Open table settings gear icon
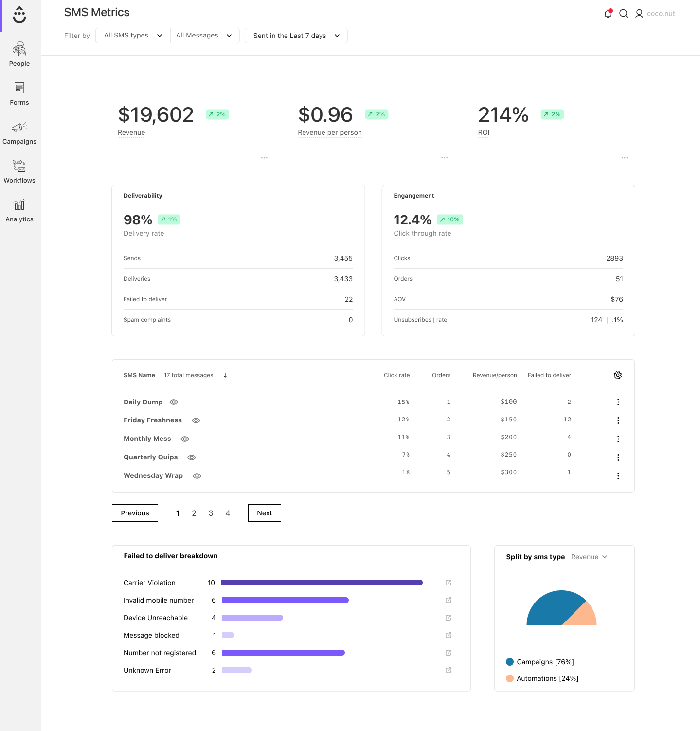 click(618, 375)
